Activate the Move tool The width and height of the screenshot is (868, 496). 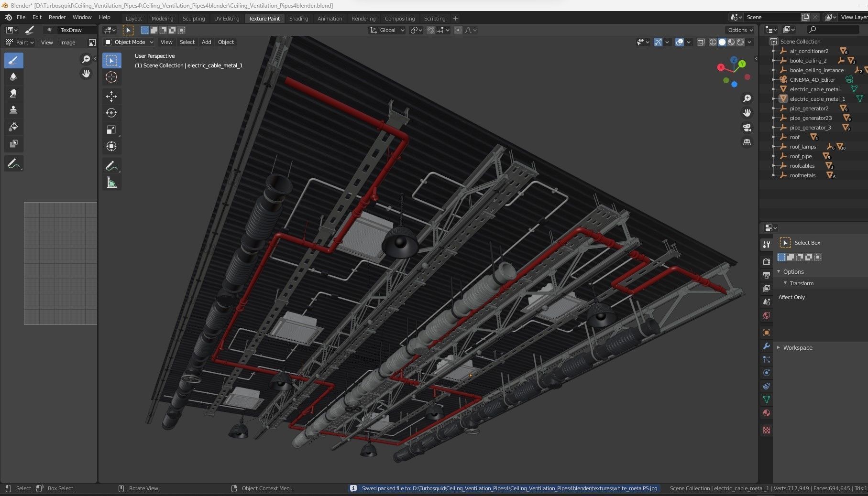[111, 97]
